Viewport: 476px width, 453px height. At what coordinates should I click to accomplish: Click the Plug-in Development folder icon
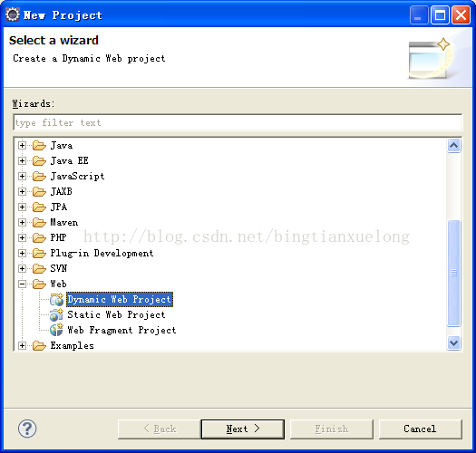tap(39, 253)
